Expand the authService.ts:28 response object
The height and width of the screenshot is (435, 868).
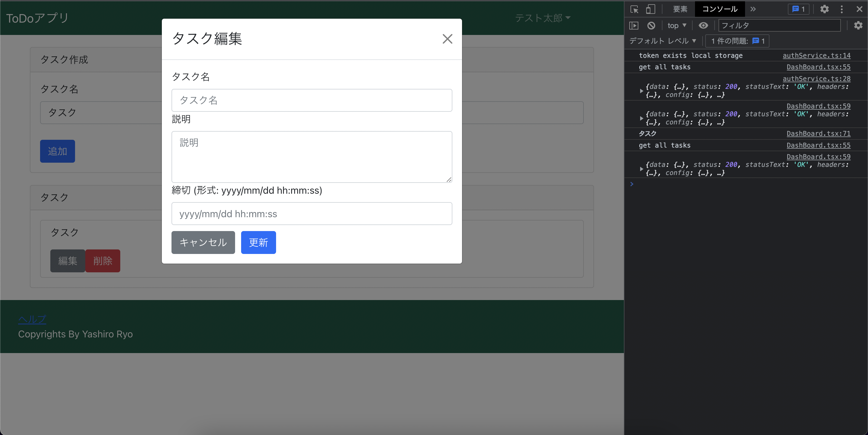[641, 91]
